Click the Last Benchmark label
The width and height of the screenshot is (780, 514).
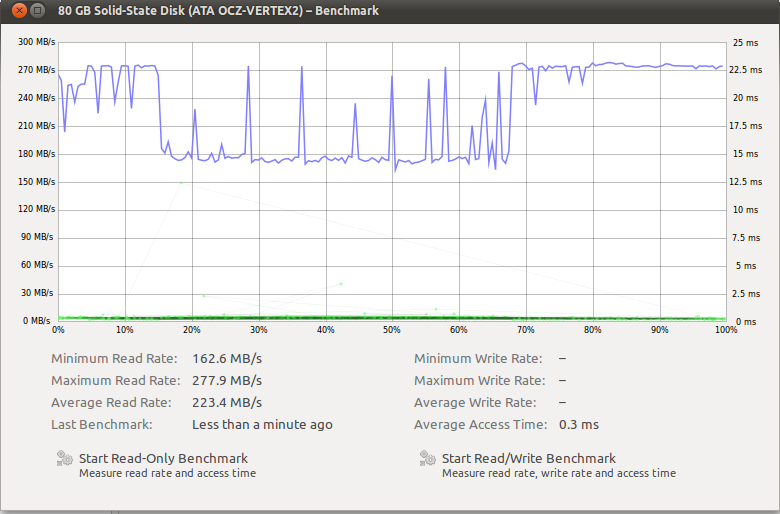pos(101,424)
